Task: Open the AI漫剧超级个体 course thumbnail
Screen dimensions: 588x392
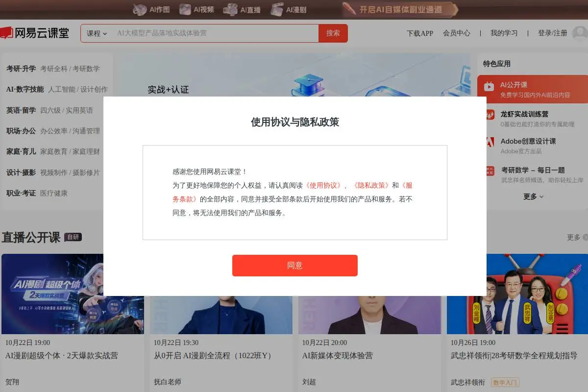Action: coord(73,294)
